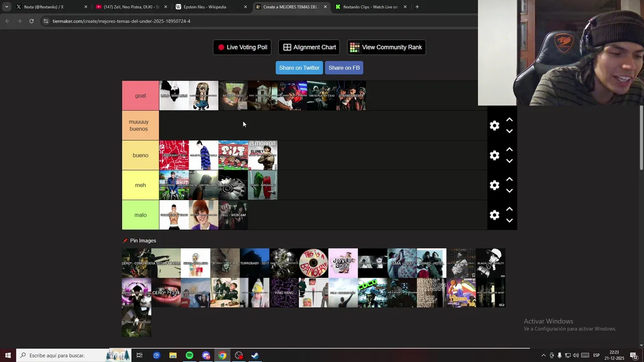Select ZELL - WEBCAM thumbnail
This screenshot has height=362, width=644.
tap(233, 215)
